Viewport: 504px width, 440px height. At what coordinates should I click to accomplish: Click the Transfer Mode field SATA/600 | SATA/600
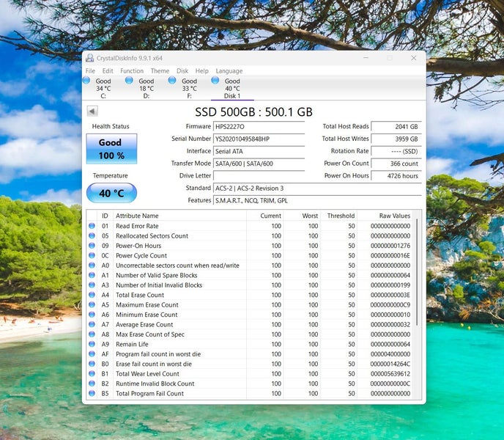259,164
